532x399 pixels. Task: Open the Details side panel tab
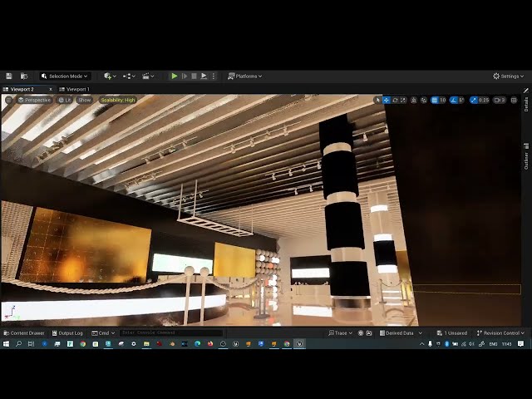(x=526, y=104)
